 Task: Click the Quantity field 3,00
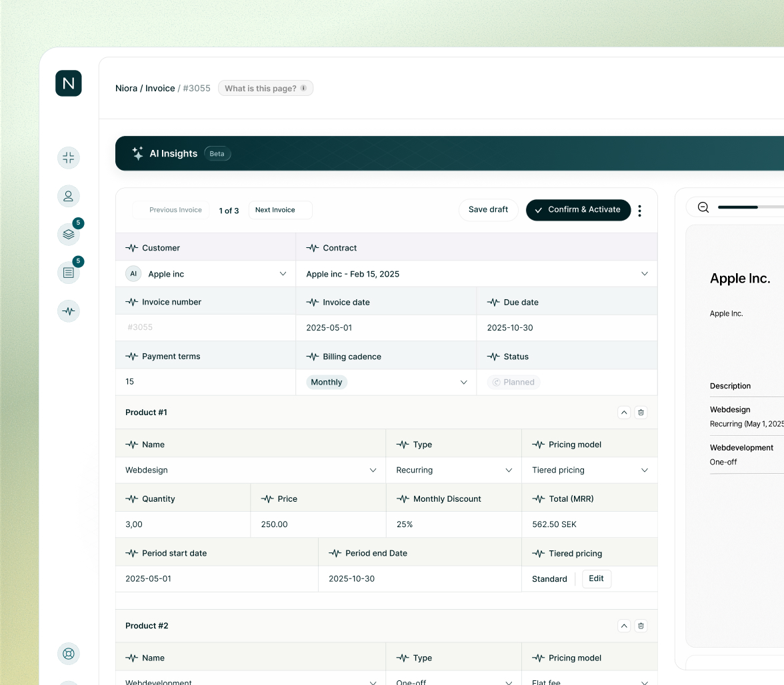point(183,524)
